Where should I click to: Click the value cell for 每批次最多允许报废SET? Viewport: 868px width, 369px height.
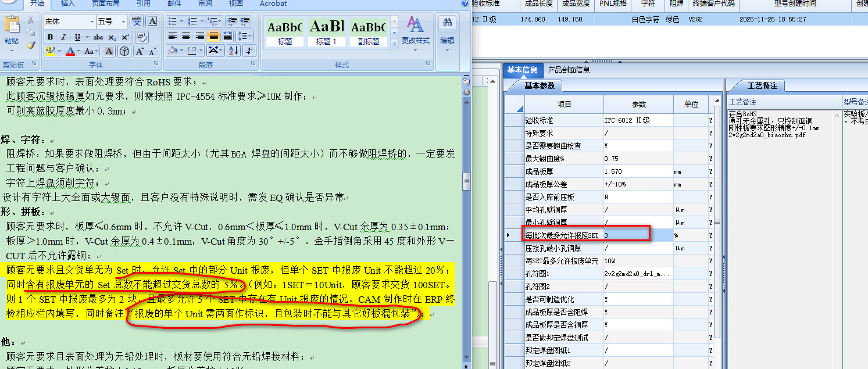click(638, 235)
